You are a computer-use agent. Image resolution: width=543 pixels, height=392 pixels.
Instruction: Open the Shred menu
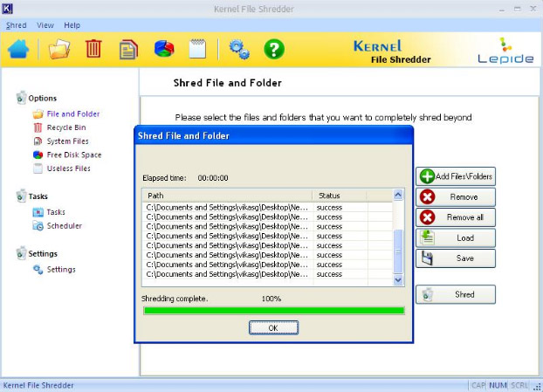coord(16,25)
